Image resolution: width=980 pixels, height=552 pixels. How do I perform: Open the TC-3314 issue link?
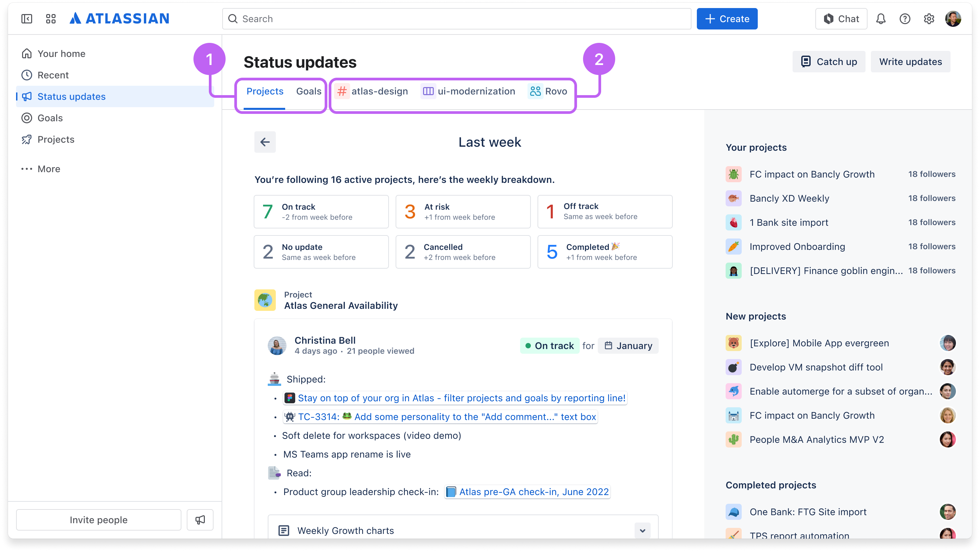[440, 416]
